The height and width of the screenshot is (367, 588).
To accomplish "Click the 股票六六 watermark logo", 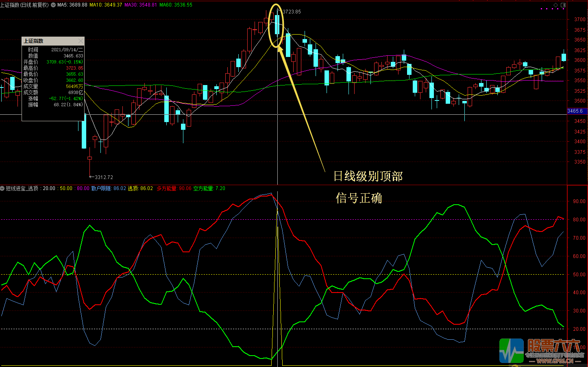I will (540, 351).
